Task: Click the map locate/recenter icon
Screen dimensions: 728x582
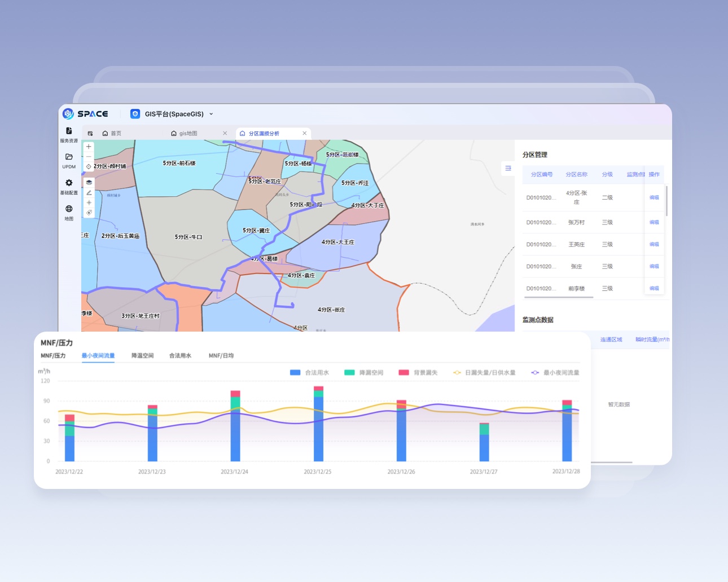Action: pyautogui.click(x=89, y=167)
